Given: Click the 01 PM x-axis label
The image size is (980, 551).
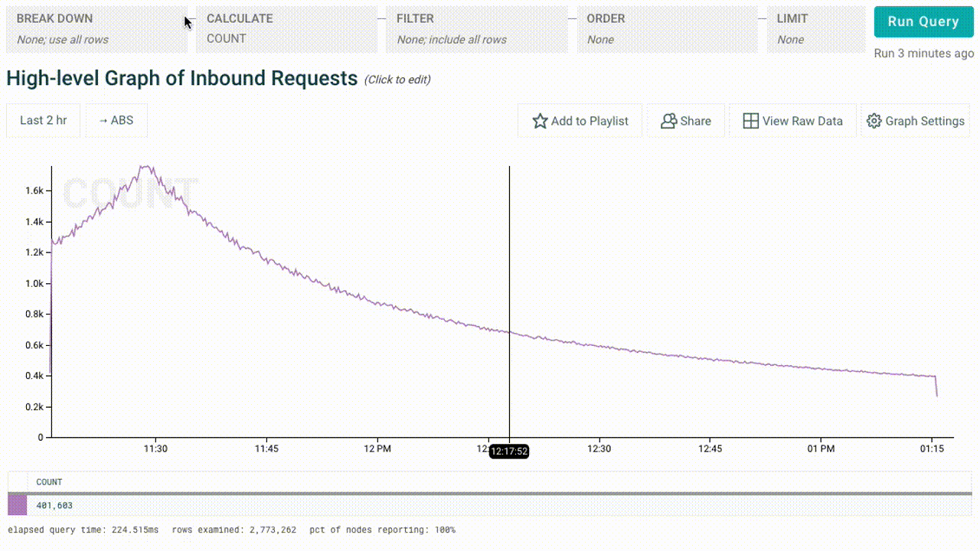Looking at the screenshot, I should 821,449.
